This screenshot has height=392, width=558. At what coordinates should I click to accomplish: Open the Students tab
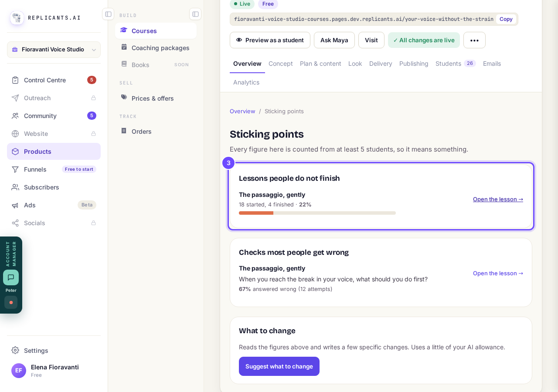[x=456, y=64]
